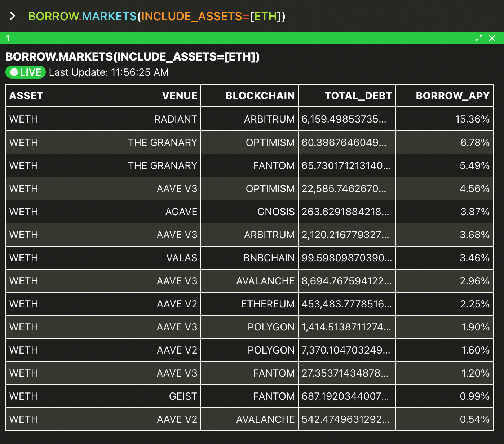
Task: Click total debt 60.3867646049... cell
Action: (x=347, y=142)
